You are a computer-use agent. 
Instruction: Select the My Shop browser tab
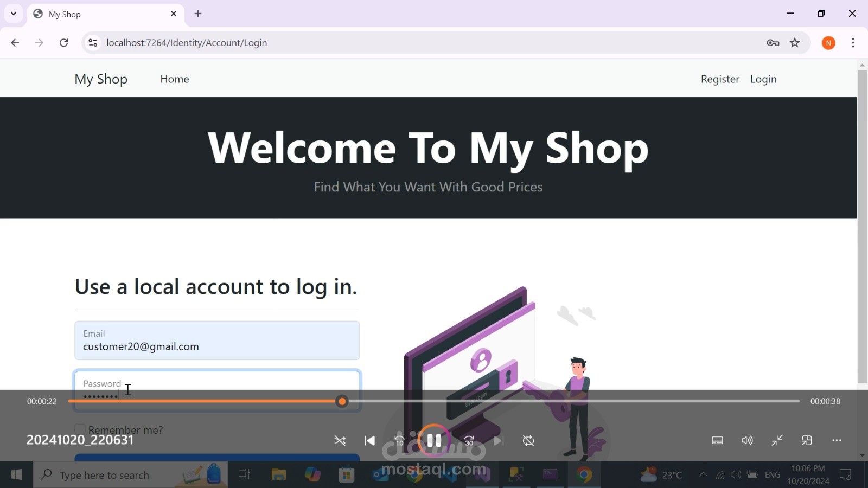pos(106,14)
